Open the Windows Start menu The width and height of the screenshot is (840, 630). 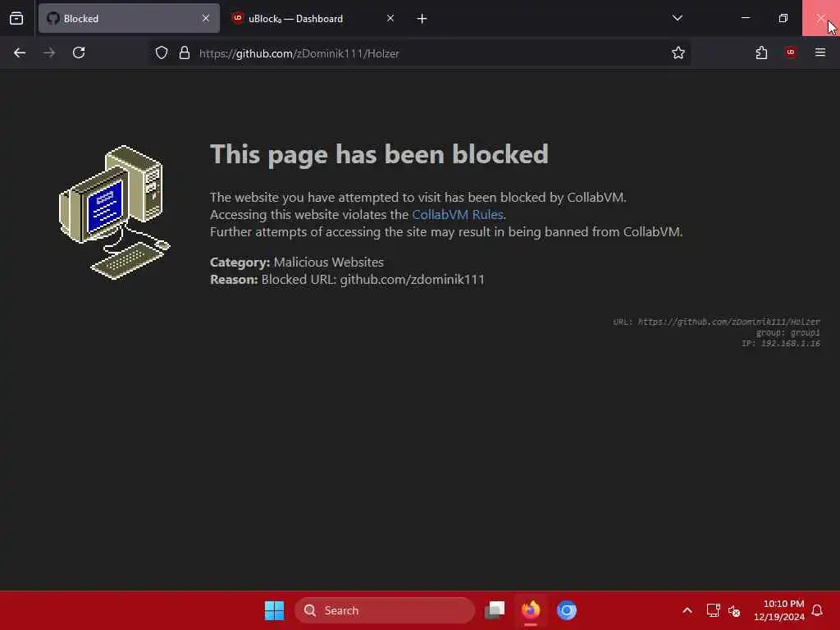[x=274, y=610]
